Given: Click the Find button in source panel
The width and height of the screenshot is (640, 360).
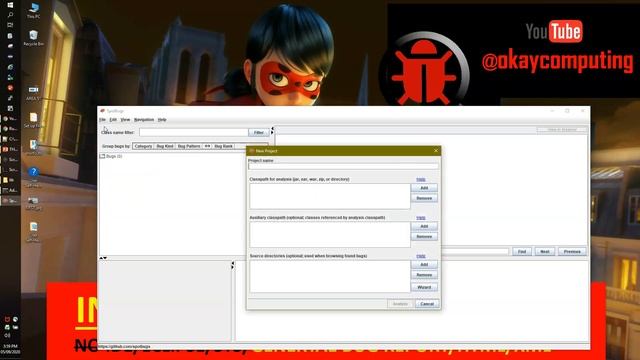Looking at the screenshot, I should [522, 251].
